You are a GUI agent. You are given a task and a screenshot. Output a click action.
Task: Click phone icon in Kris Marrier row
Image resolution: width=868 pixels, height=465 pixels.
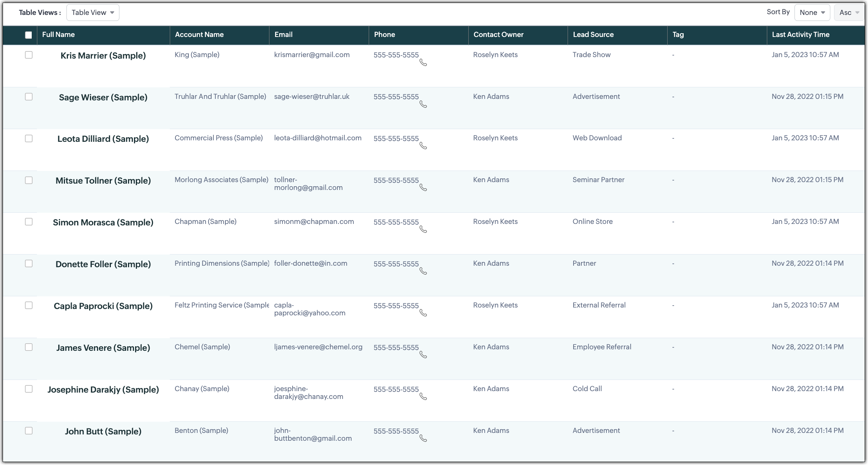[x=423, y=63]
